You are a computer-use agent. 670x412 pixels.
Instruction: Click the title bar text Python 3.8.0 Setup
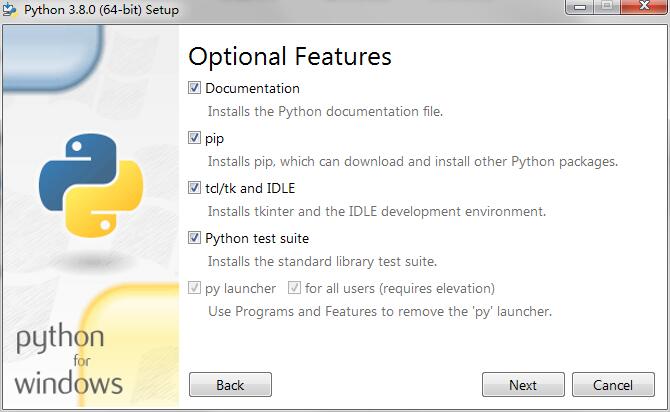(100, 9)
